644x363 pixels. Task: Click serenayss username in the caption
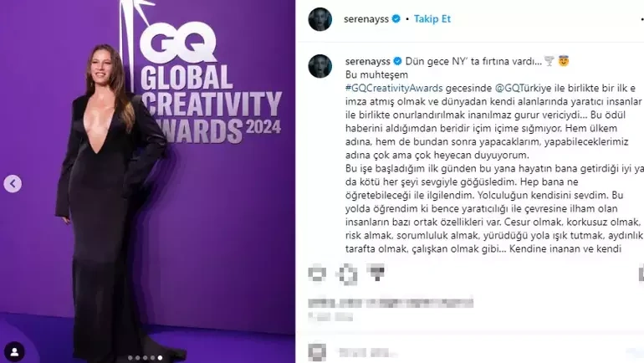point(368,62)
